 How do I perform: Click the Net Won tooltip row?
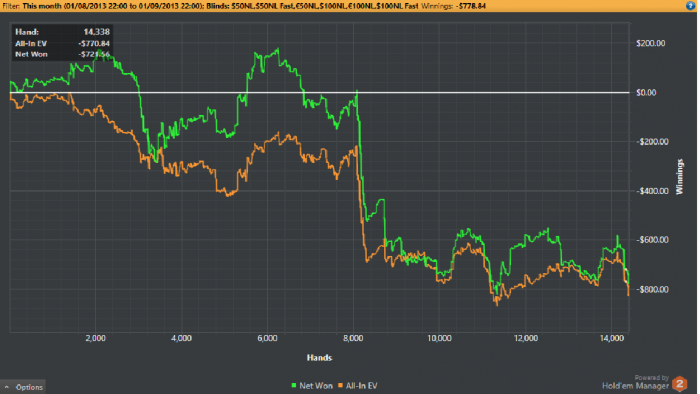[x=62, y=54]
